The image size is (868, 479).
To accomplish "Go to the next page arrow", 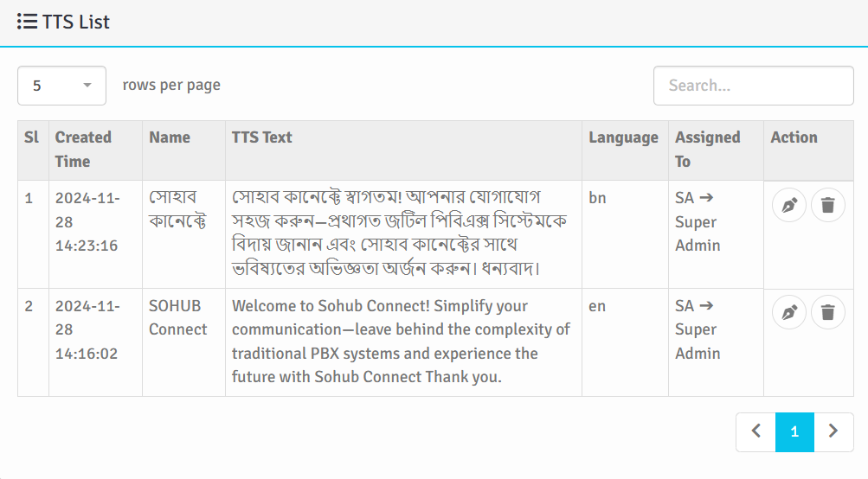I will (x=833, y=431).
